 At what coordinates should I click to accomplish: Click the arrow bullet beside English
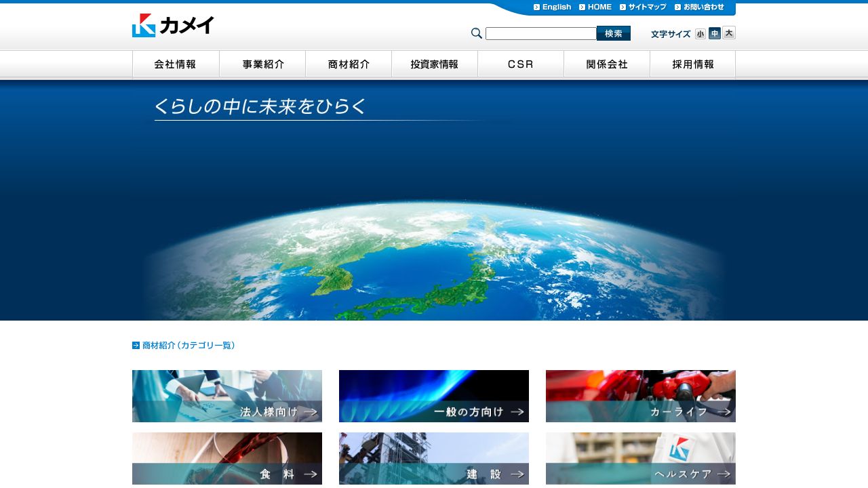click(537, 7)
